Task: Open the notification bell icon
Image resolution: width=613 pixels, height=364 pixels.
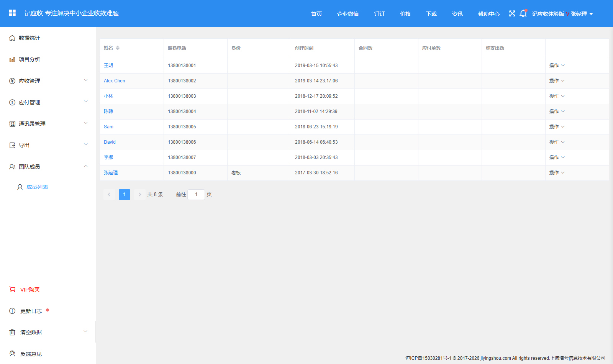Action: [523, 13]
